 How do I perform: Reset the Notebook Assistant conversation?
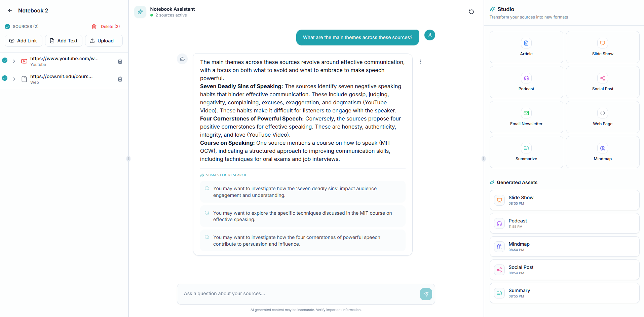(x=471, y=11)
